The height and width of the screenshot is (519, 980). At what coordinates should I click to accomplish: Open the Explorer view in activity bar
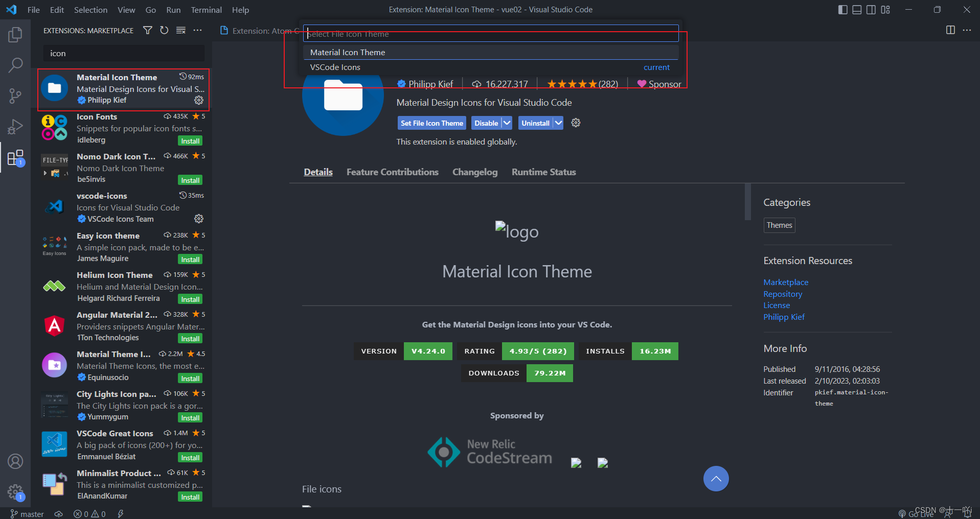pos(15,34)
